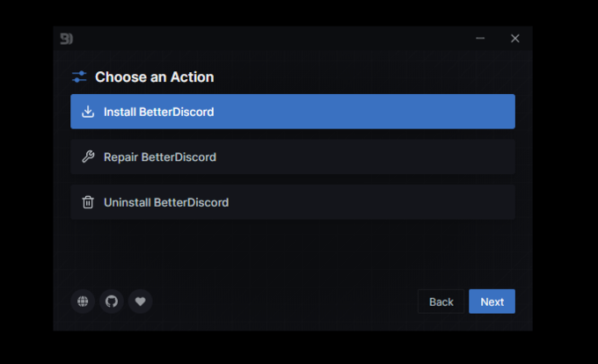Click the 'Repair BetterDiscord' label text

[160, 157]
